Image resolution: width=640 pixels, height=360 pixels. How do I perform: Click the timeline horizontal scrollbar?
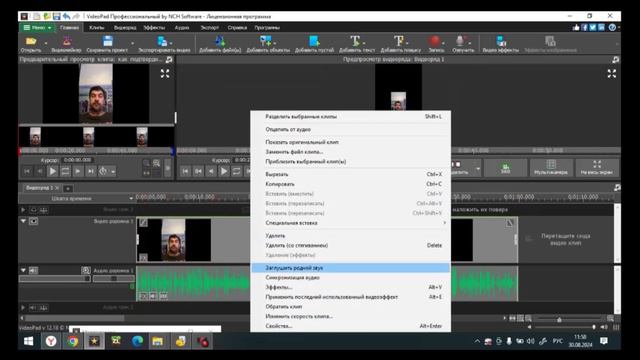pos(75,318)
